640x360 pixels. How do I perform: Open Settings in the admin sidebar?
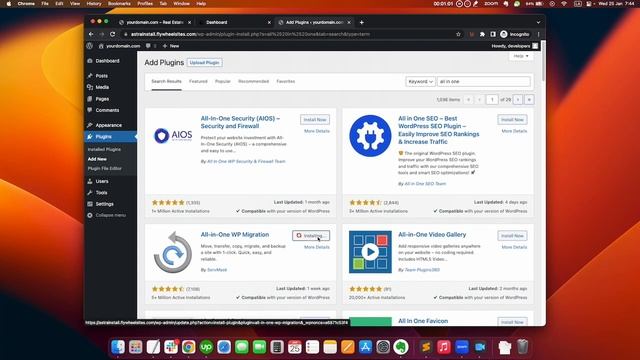tap(104, 204)
